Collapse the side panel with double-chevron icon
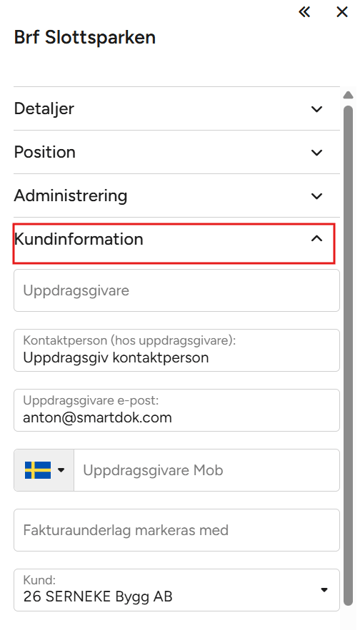This screenshot has width=360, height=630. tap(305, 12)
